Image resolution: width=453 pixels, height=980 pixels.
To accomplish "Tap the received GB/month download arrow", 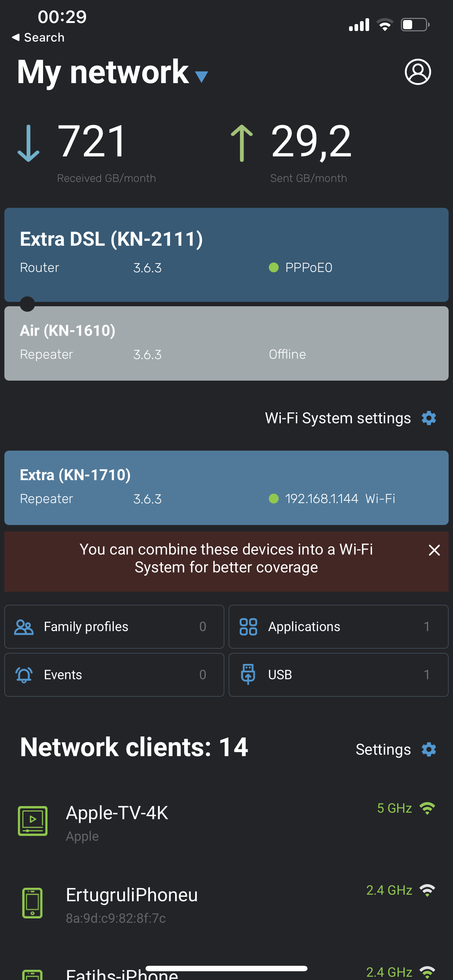I will 28,143.
